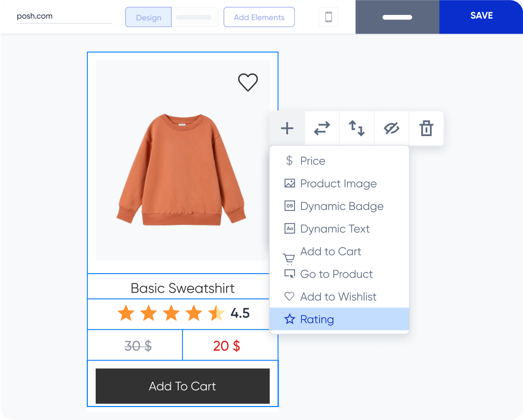
Task: Select Add to Wishlist menu item
Action: [338, 297]
